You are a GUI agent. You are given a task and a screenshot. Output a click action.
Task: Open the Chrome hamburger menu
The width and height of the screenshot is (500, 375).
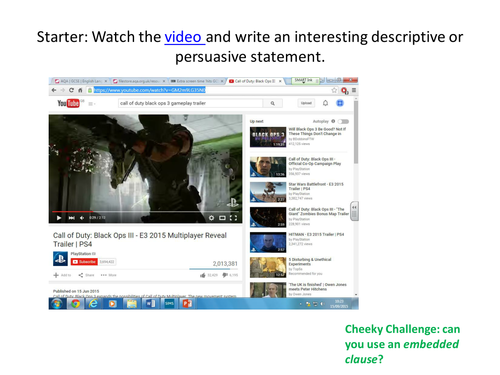[354, 90]
